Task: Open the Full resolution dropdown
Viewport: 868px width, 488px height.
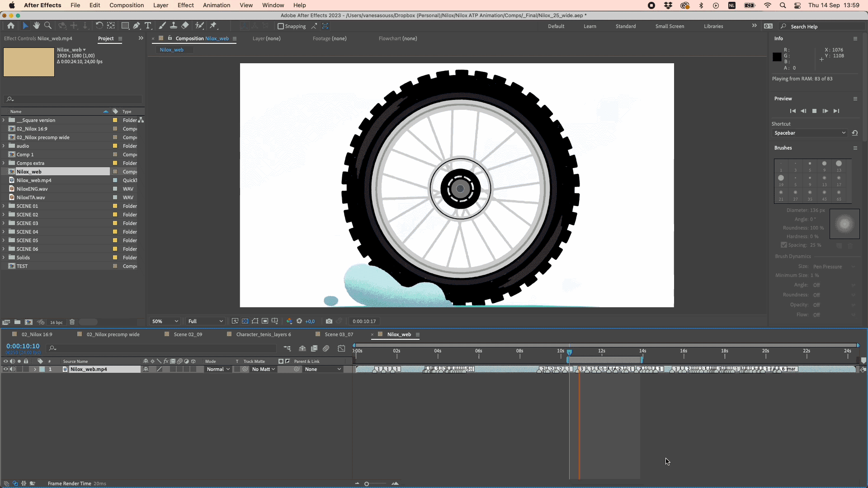Action: tap(206, 321)
